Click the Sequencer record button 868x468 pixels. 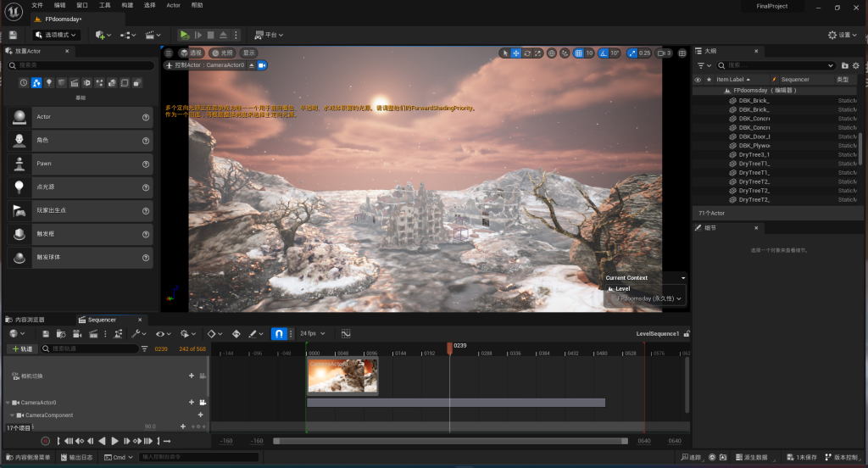(x=46, y=442)
